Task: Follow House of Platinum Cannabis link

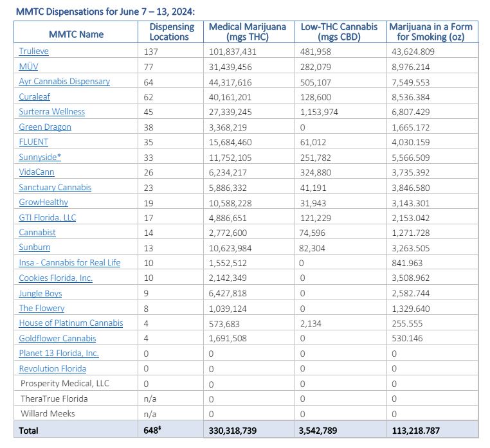Action: pyautogui.click(x=71, y=323)
